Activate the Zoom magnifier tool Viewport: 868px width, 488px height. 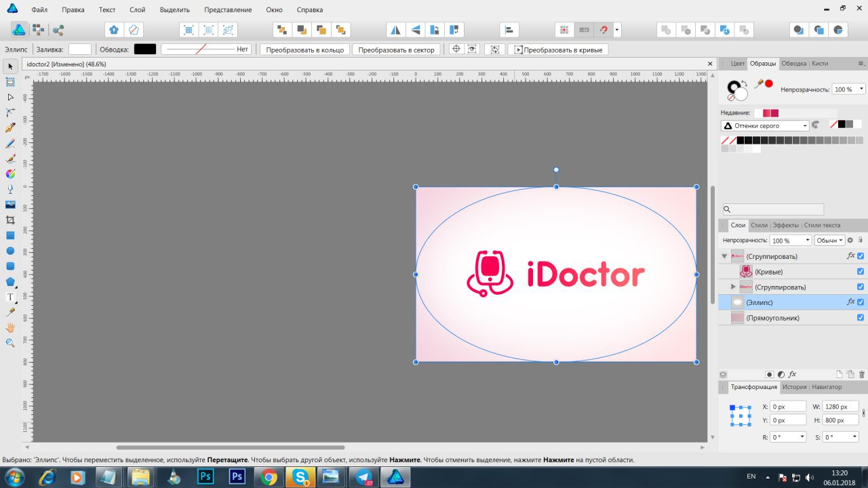10,343
